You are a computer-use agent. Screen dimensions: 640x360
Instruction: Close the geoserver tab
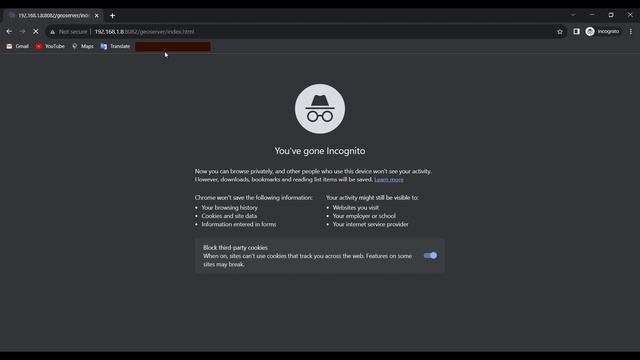pyautogui.click(x=97, y=16)
